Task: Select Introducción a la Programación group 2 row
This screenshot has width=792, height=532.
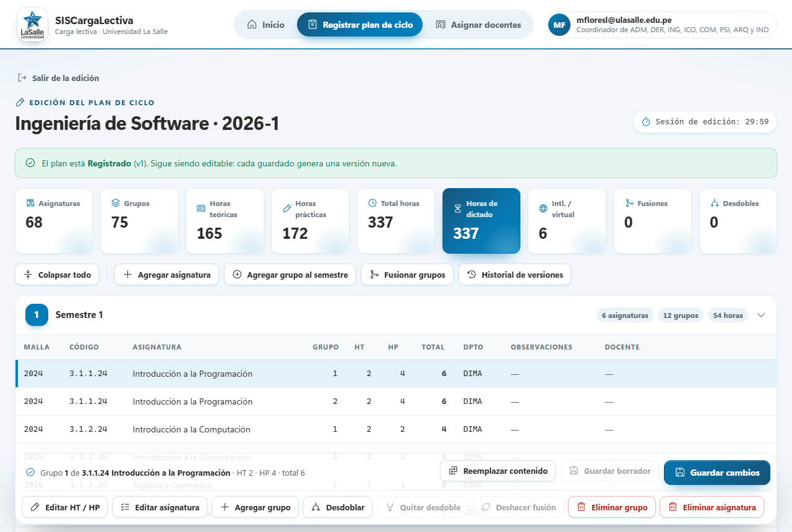Action: click(396, 401)
